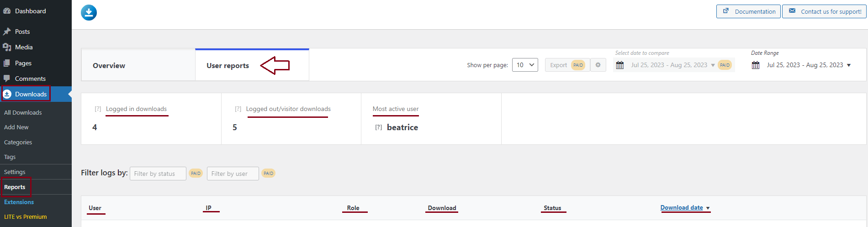Click the Status column header
Image resolution: width=868 pixels, height=227 pixels.
(552, 208)
